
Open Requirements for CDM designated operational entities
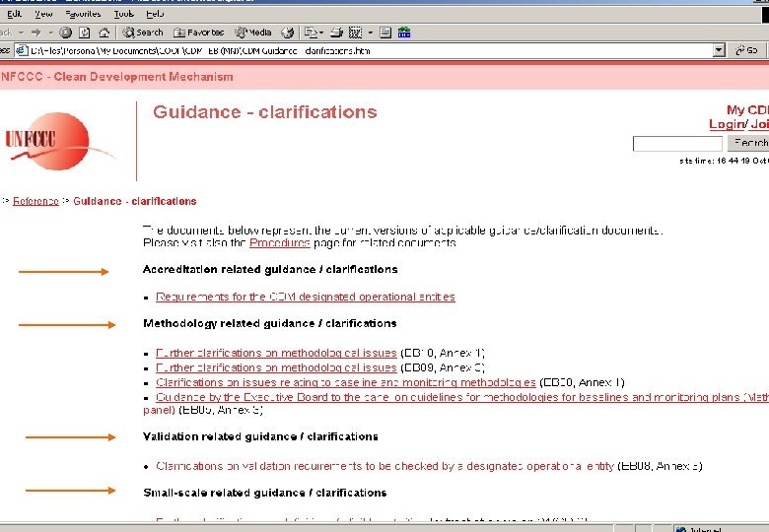[x=306, y=297]
